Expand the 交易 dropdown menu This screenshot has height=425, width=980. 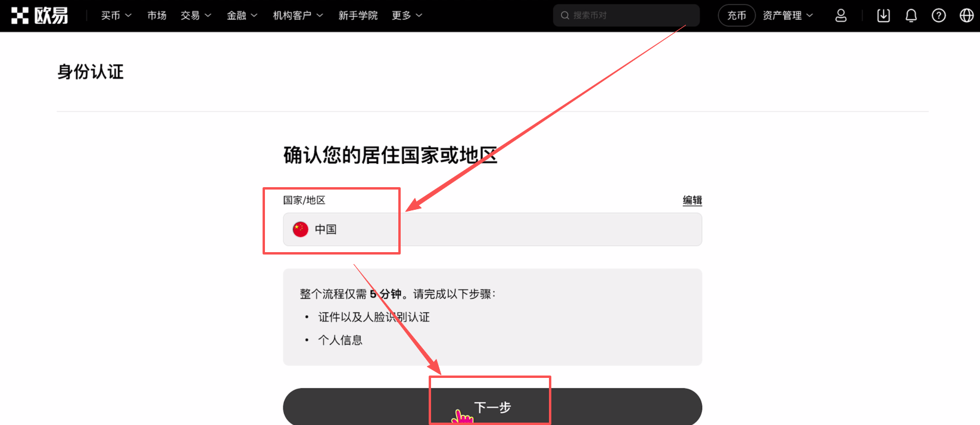point(196,15)
